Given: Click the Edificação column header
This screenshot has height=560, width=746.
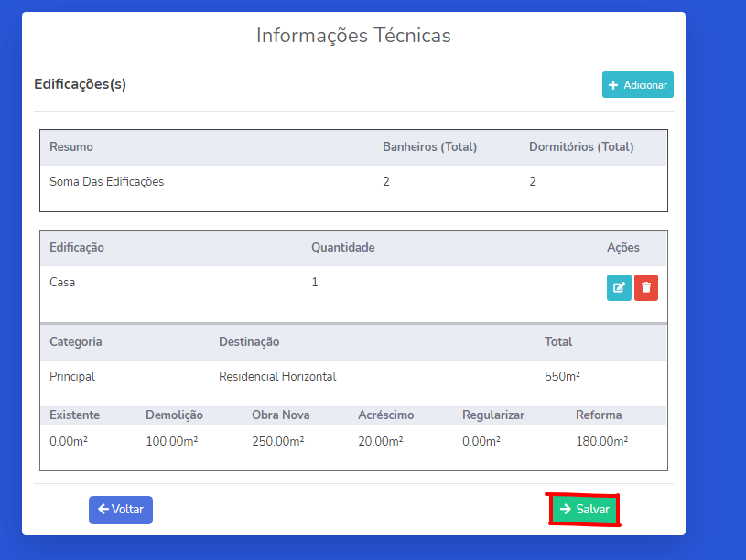Looking at the screenshot, I should tap(77, 248).
